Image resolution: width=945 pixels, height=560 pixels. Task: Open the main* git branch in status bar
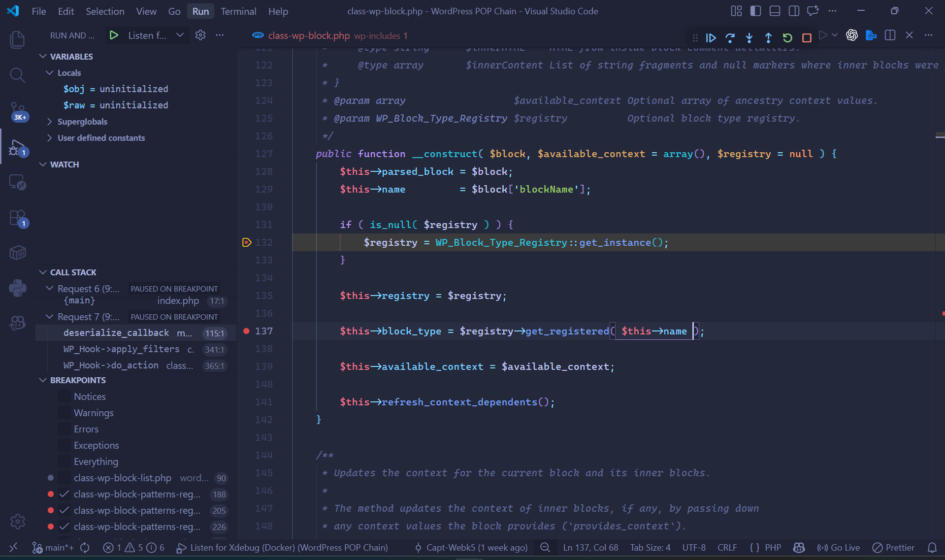(53, 548)
